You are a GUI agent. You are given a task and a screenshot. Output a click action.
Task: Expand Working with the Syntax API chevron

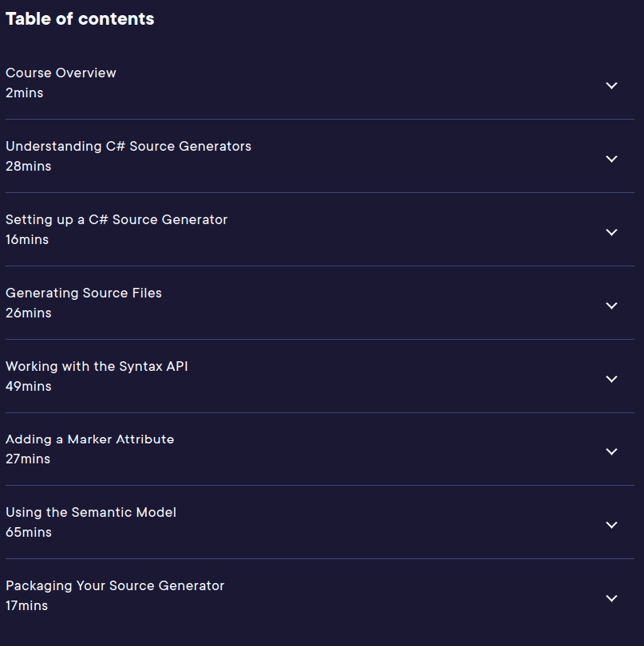pyautogui.click(x=611, y=379)
